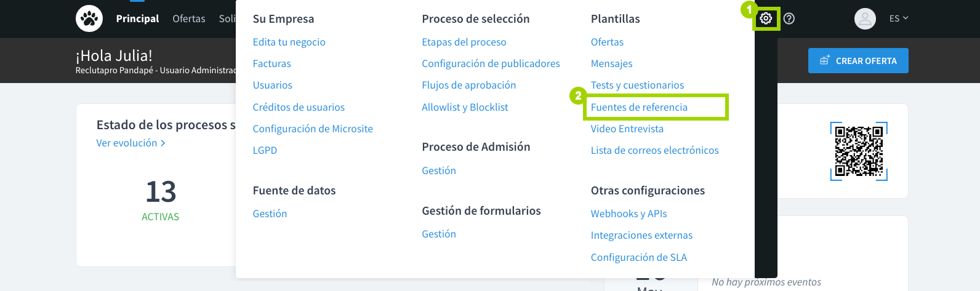The height and width of the screenshot is (291, 980).
Task: Open the settings gear icon
Action: point(766,18)
